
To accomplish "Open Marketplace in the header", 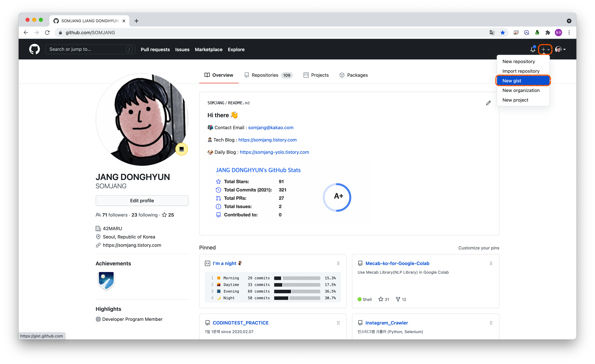I will 209,49.
